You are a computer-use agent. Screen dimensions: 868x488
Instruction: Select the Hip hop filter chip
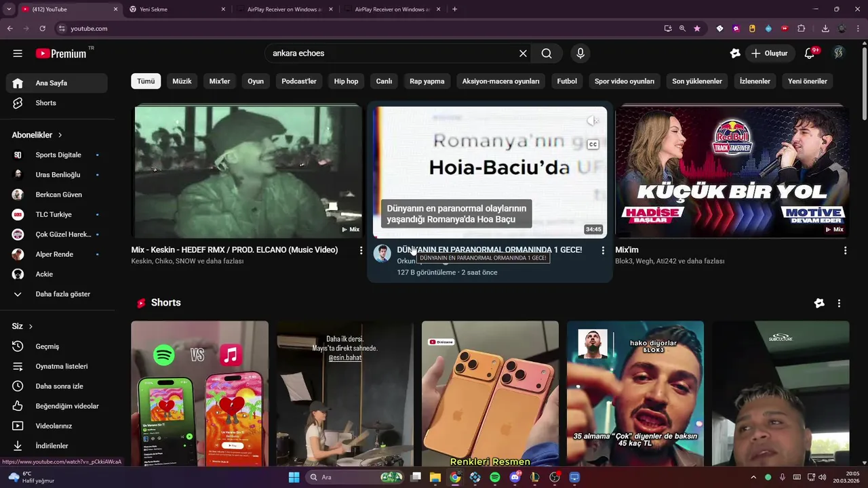(346, 81)
